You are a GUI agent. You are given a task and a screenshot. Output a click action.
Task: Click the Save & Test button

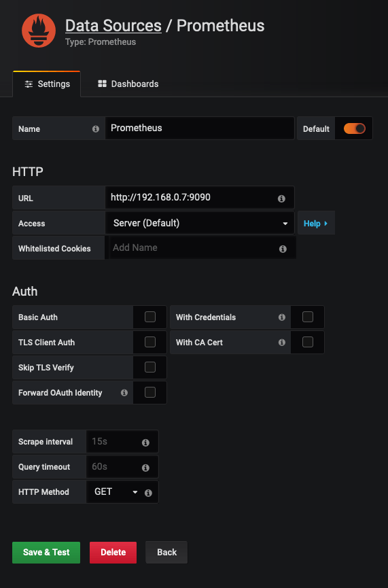point(46,553)
